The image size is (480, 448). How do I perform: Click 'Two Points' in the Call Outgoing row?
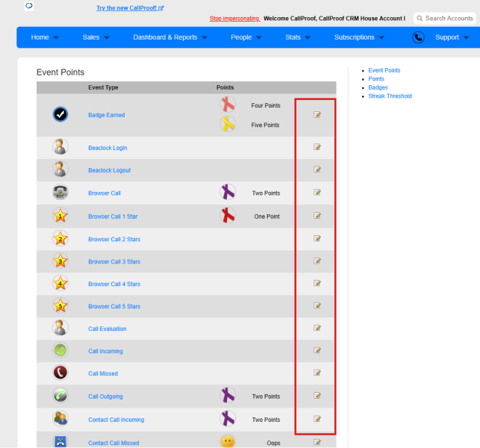(266, 396)
